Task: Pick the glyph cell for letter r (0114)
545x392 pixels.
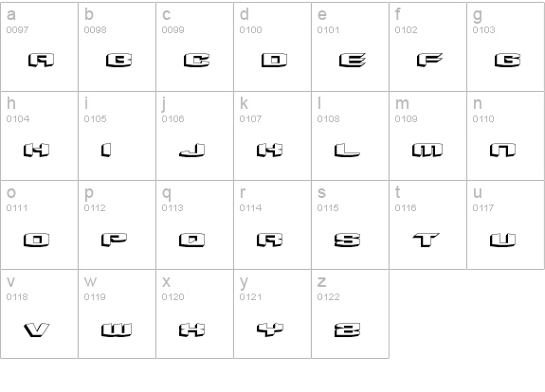Action: (273, 224)
